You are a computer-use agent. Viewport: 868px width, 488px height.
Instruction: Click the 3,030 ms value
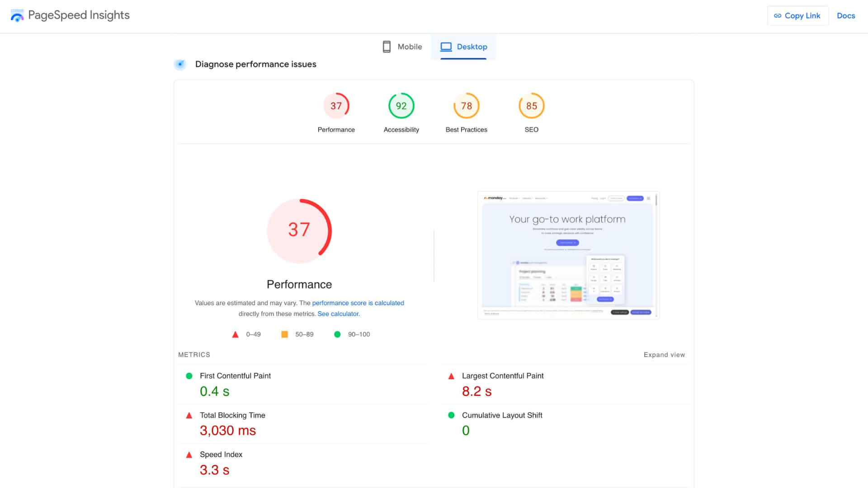click(x=228, y=431)
